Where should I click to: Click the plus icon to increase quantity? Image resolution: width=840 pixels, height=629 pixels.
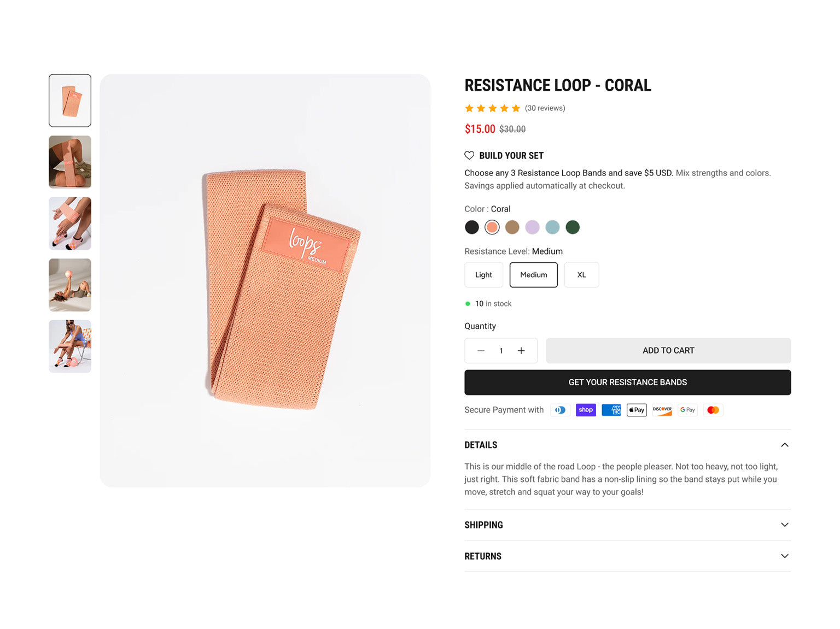click(x=521, y=351)
